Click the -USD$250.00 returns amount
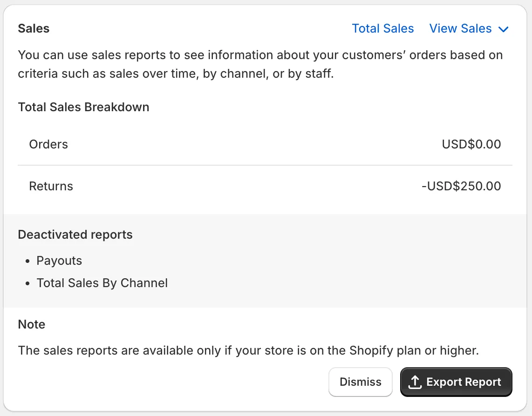This screenshot has height=416, width=532. click(461, 186)
